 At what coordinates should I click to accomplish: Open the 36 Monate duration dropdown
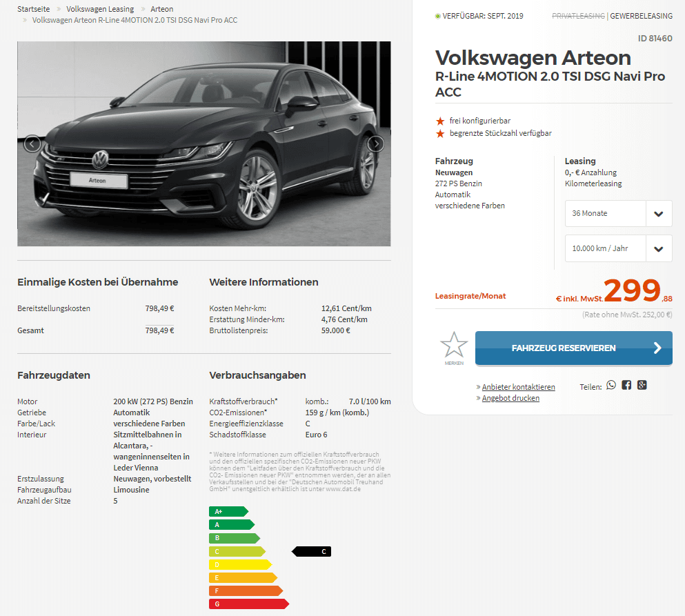pyautogui.click(x=618, y=213)
